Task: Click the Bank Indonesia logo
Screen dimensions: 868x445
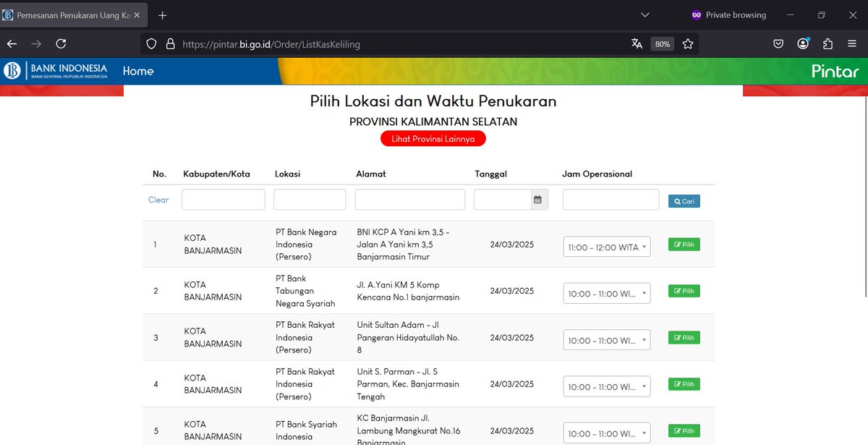Action: click(x=56, y=71)
